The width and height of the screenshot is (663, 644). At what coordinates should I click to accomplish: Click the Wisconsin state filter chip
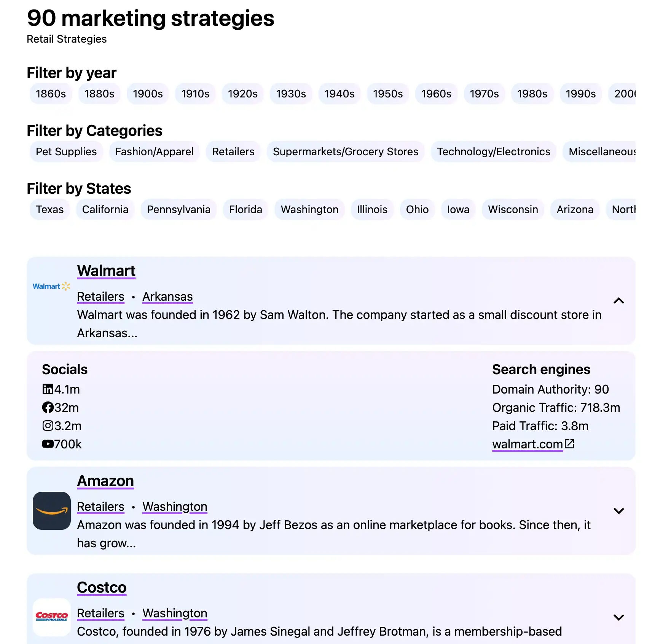click(513, 209)
